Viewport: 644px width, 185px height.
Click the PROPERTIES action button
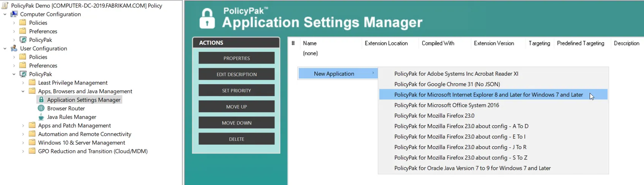(237, 58)
